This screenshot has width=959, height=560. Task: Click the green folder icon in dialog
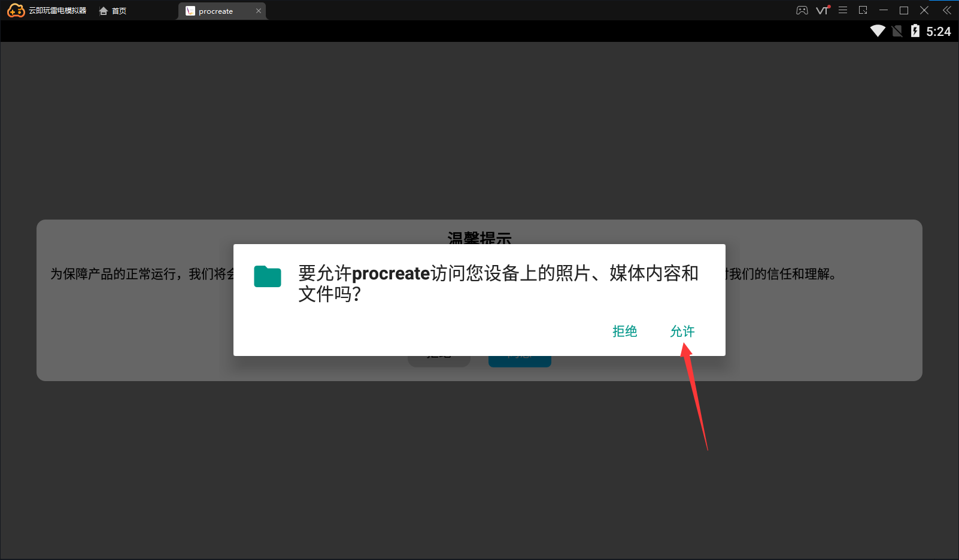[x=268, y=276]
